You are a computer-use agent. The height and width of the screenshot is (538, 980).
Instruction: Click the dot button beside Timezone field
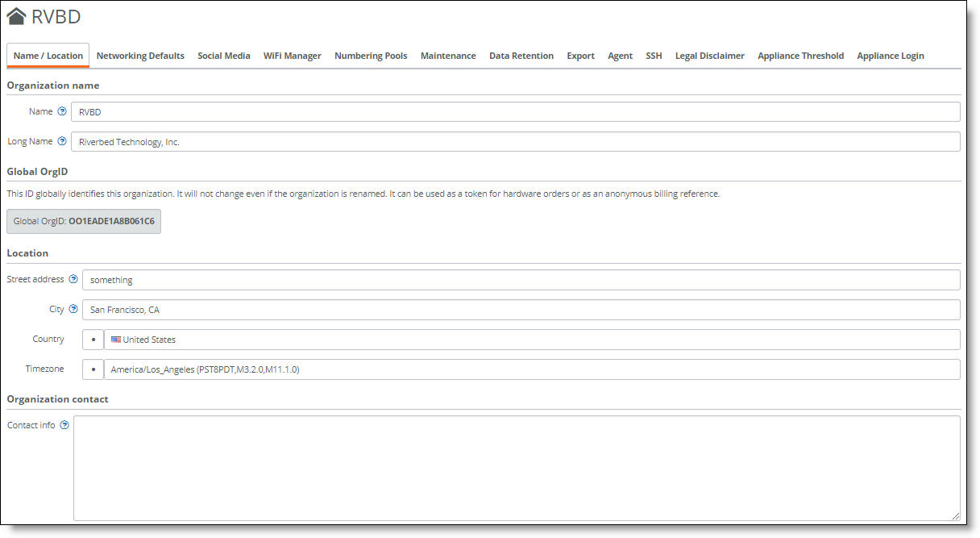pos(93,369)
